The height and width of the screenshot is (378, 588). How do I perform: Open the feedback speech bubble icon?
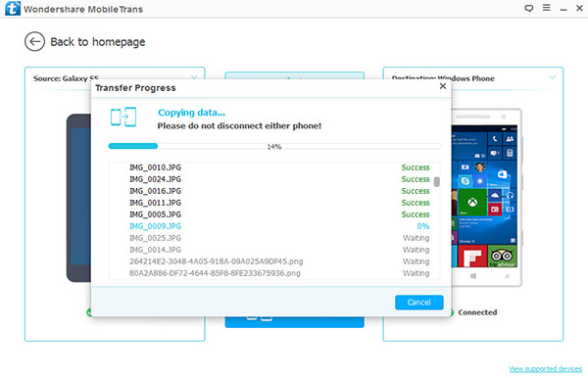[529, 8]
